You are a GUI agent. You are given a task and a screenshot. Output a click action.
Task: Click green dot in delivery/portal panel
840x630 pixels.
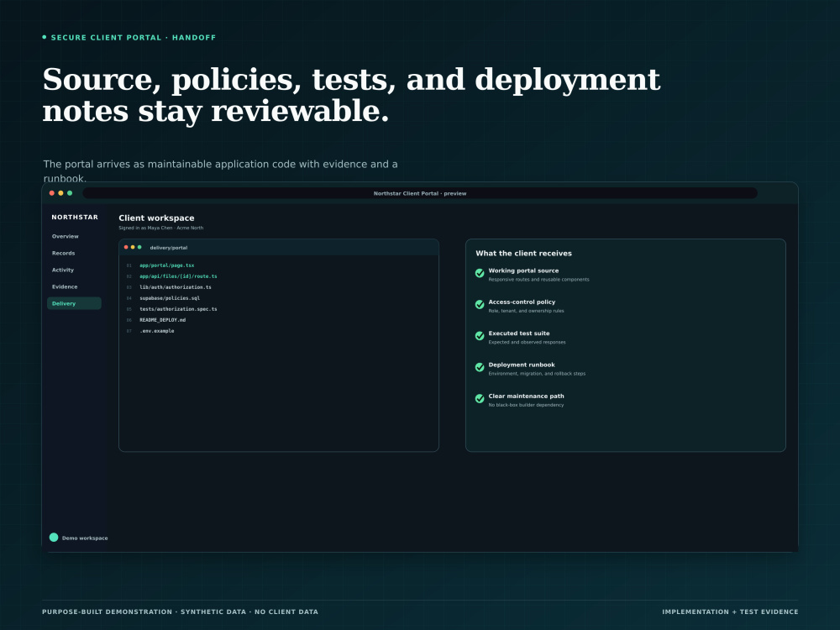click(139, 247)
